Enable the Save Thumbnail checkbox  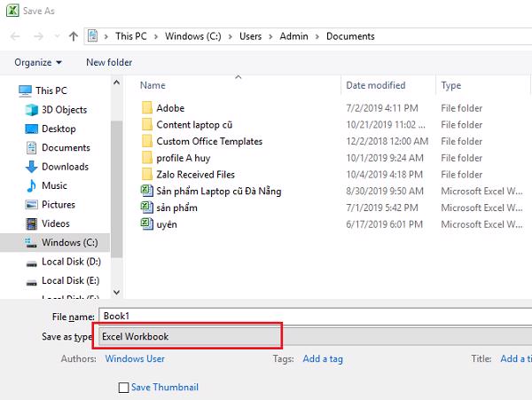click(123, 388)
